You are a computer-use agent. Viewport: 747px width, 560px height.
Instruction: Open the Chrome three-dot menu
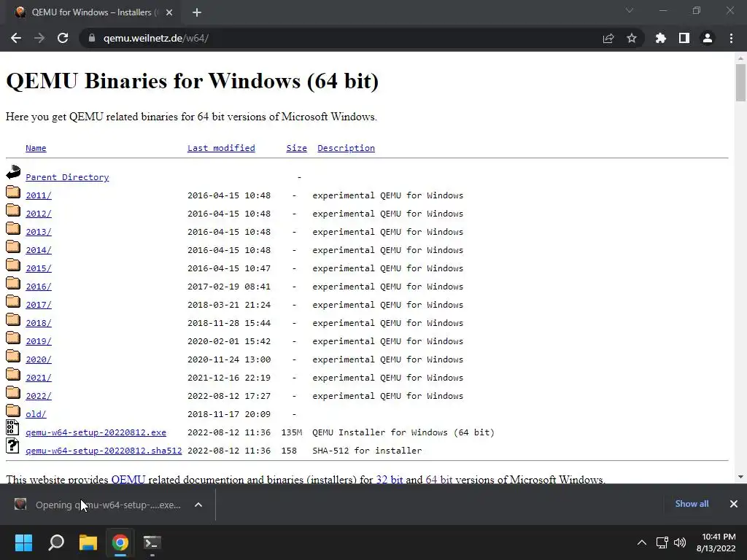pyautogui.click(x=731, y=38)
